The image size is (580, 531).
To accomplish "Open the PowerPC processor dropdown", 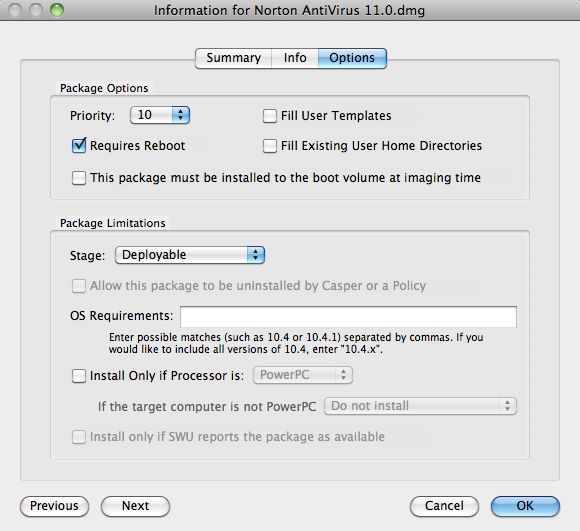I will pyautogui.click(x=303, y=375).
